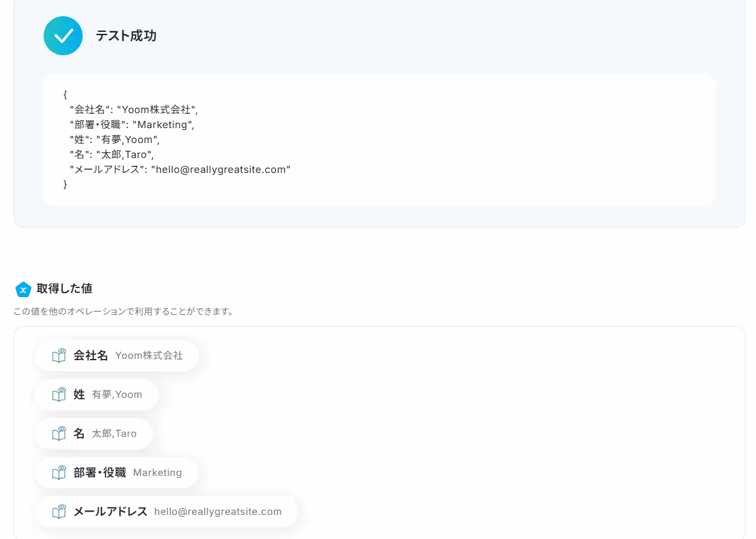
Task: Click JSON line "名": "太郎,Taro"
Action: coord(111,155)
